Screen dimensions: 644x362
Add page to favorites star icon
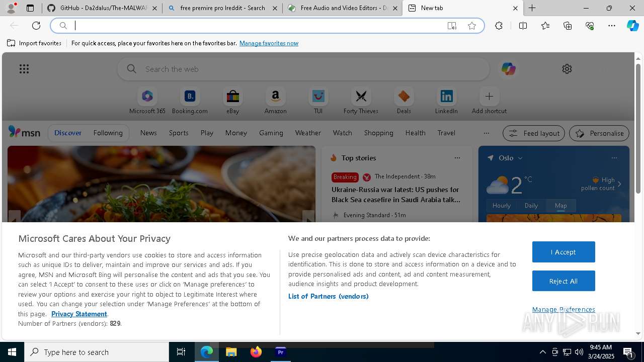click(x=472, y=26)
